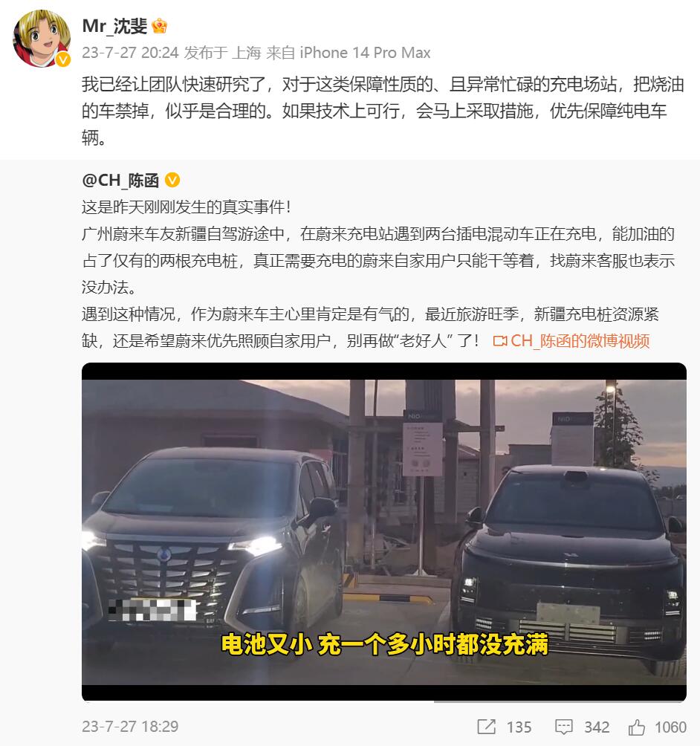Click the crown membership icon beside username

[160, 26]
